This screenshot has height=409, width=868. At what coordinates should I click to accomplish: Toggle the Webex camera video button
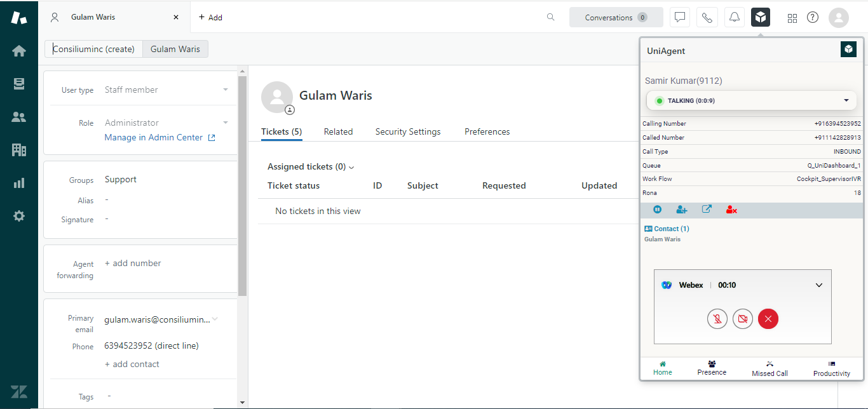pyautogui.click(x=742, y=319)
